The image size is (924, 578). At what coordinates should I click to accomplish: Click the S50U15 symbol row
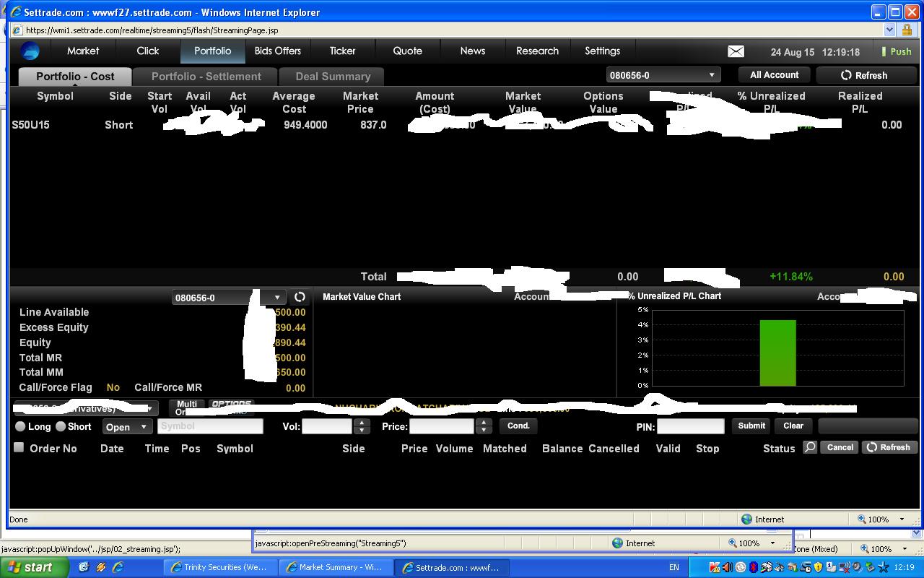[30, 125]
